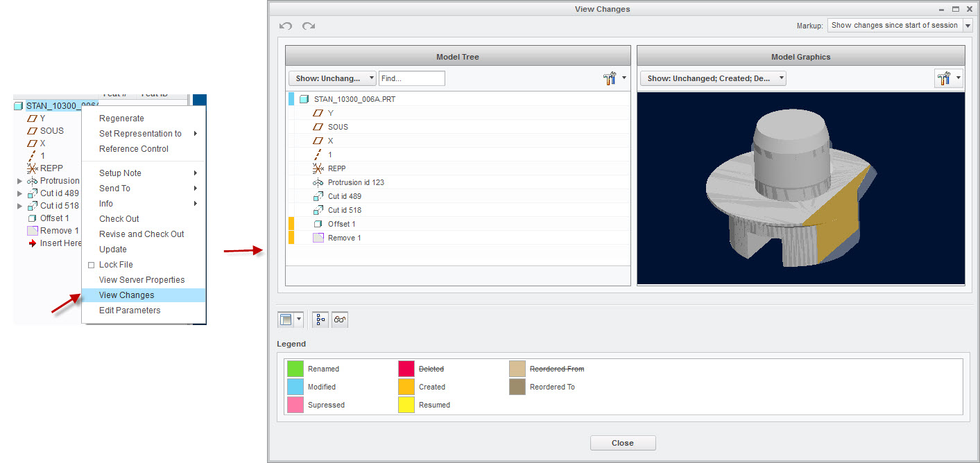This screenshot has height=463, width=980.
Task: Click the glasses preview icon
Action: pyautogui.click(x=340, y=320)
